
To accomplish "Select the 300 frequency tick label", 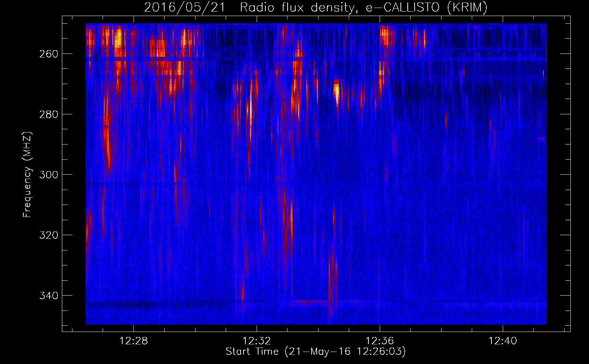I will point(49,175).
